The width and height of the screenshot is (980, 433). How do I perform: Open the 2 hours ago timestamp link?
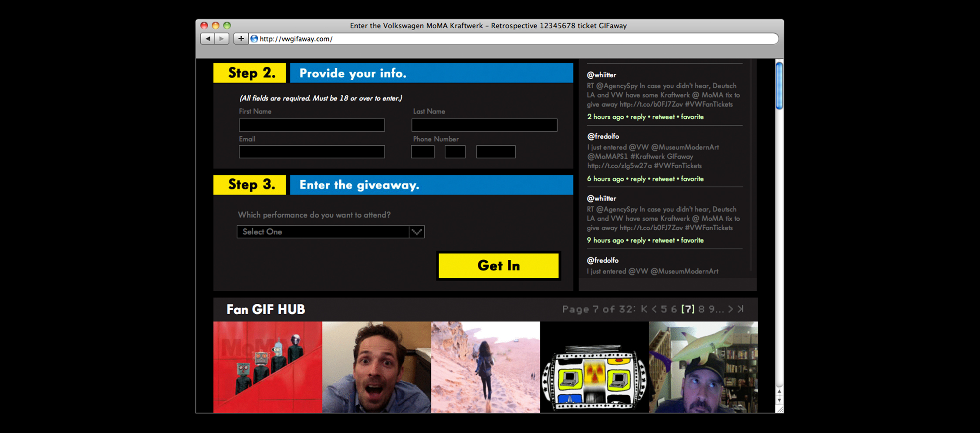[605, 117]
